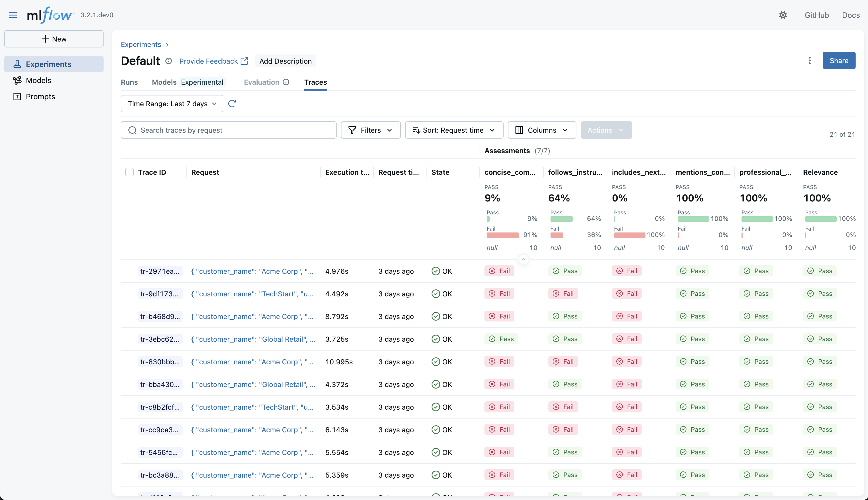Switch to the Evaluation tab
This screenshot has width=868, height=500.
(261, 82)
